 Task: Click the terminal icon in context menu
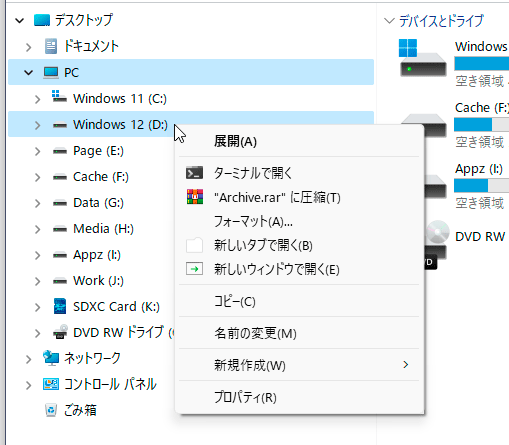pos(194,173)
